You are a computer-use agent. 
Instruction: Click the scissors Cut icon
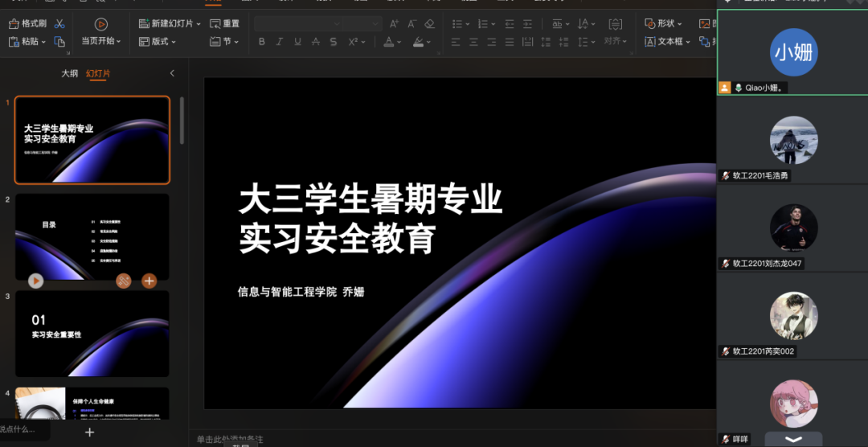click(x=59, y=24)
